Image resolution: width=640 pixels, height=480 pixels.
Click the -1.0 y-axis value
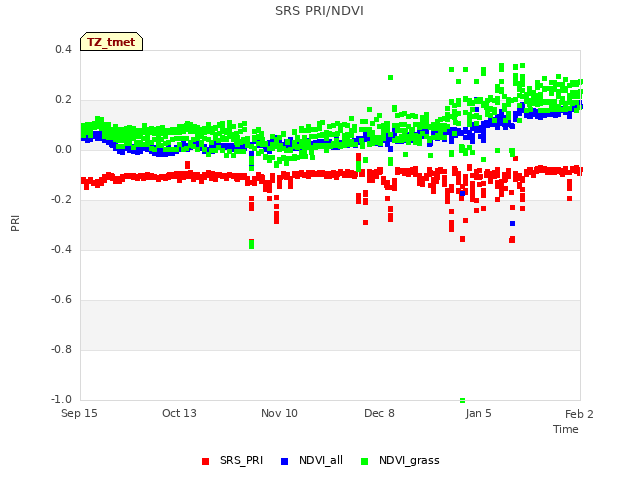(x=61, y=399)
